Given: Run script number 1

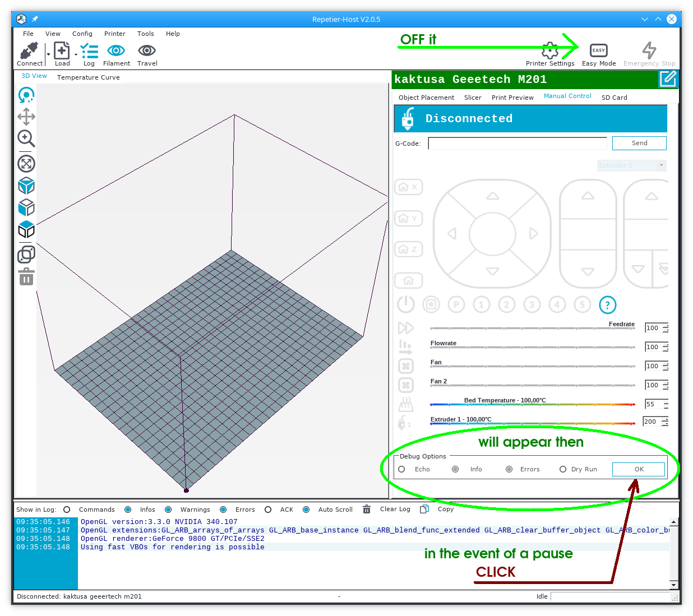Looking at the screenshot, I should pyautogui.click(x=482, y=305).
